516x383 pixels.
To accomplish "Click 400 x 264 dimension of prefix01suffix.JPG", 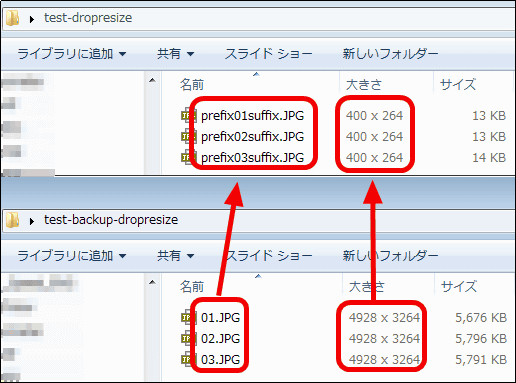I will click(x=374, y=116).
